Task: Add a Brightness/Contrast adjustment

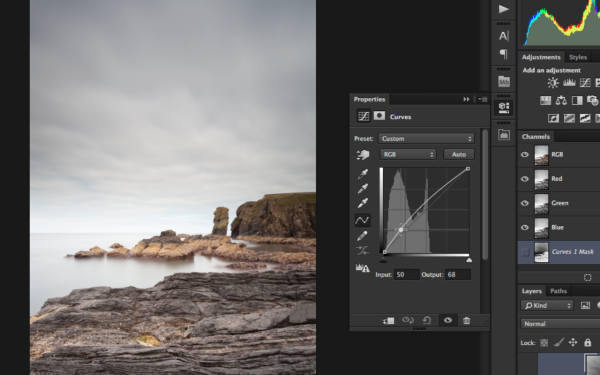Action: point(553,82)
